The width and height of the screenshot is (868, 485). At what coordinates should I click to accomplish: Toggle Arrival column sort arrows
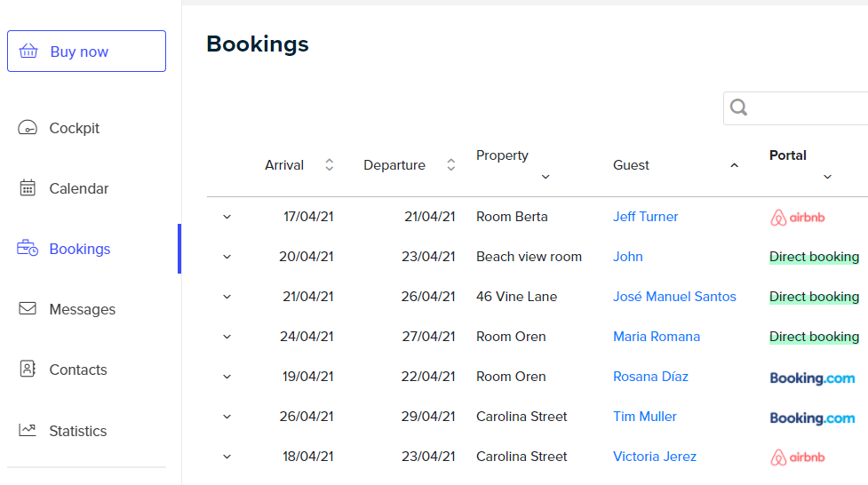330,165
